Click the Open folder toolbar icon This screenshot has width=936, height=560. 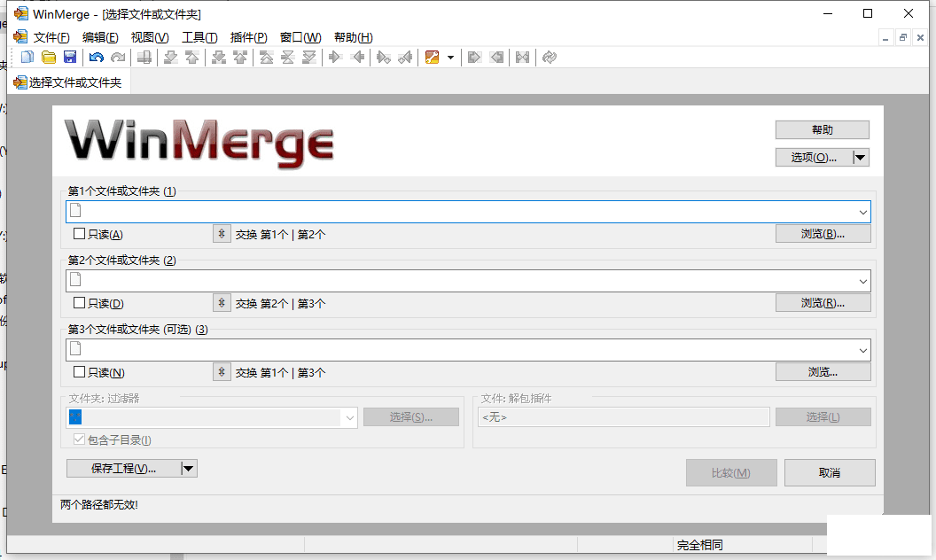(49, 58)
